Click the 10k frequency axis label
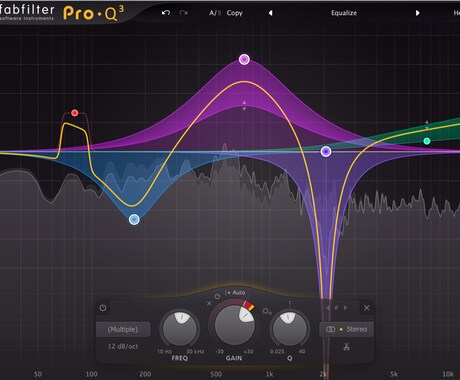Image resolution: width=460 pixels, height=380 pixels. [448, 374]
